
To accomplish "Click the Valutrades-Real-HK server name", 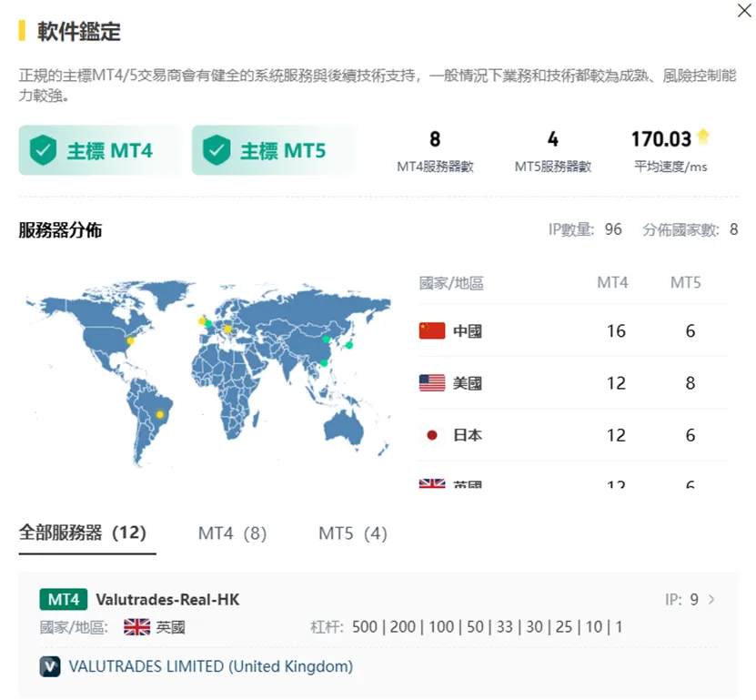I will tap(167, 600).
